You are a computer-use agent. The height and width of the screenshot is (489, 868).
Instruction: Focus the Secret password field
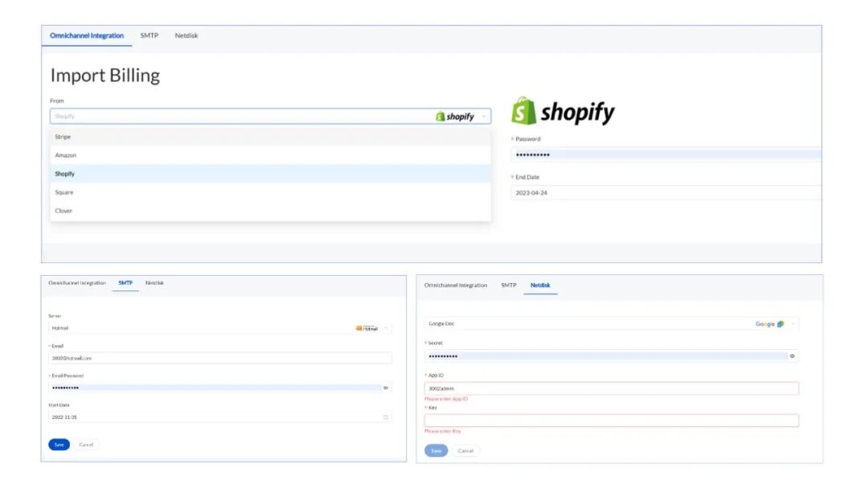click(611, 356)
